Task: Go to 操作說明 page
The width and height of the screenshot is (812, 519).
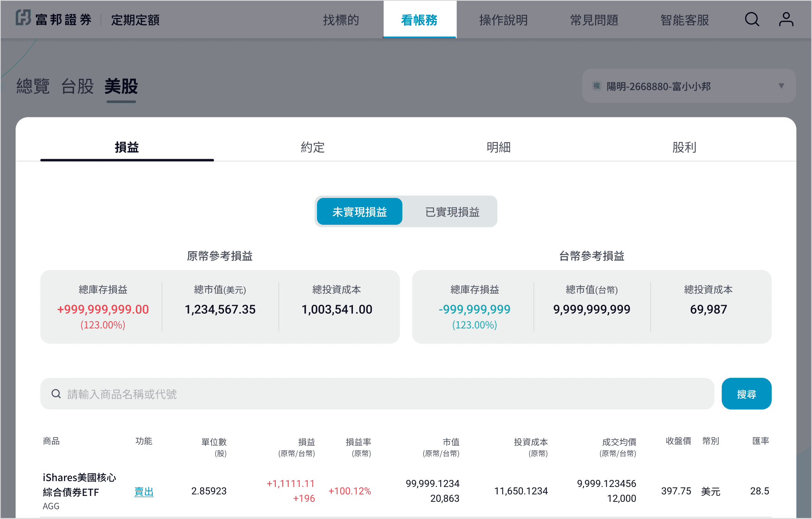Action: pos(503,20)
